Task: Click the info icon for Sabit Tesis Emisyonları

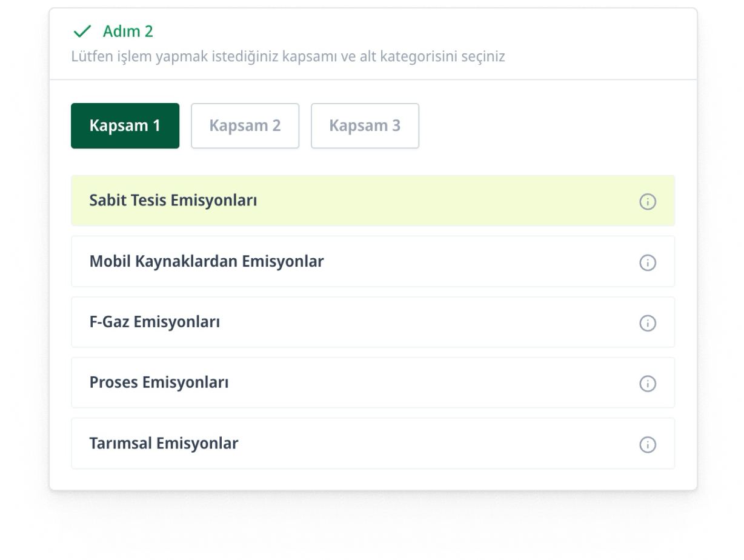Action: tap(648, 202)
